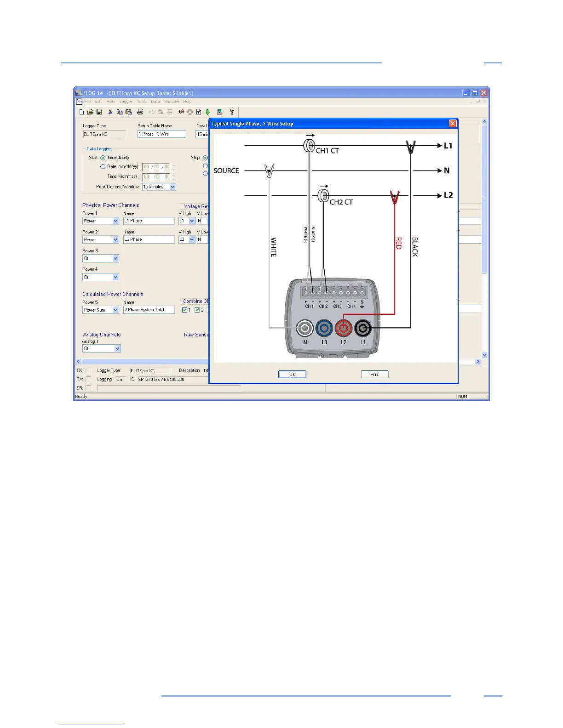Select the second Stop radio option
Viewport: 563px width, 728px height.
(x=206, y=166)
